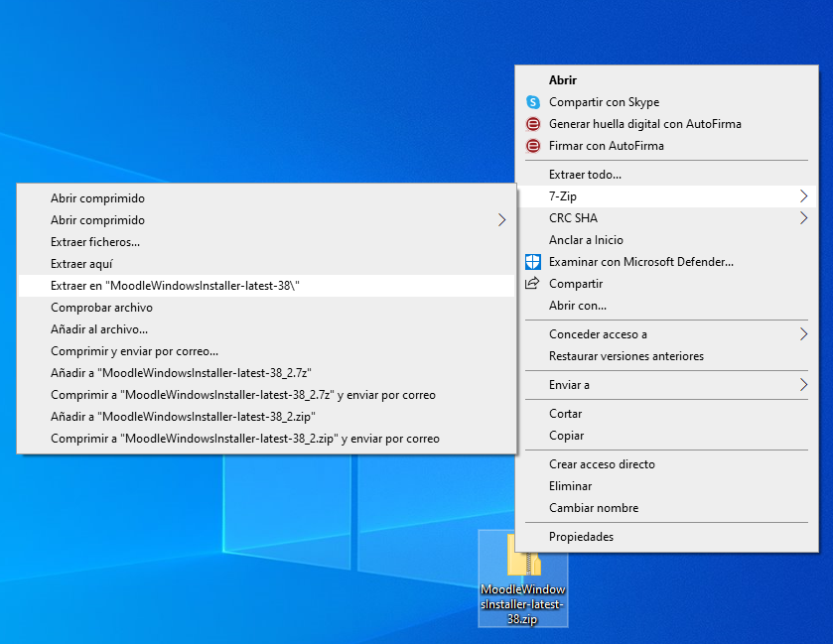Select Extraer en "MoodleWindowsInstaller-latest-38\"
This screenshot has height=644, width=833.
coord(176,286)
